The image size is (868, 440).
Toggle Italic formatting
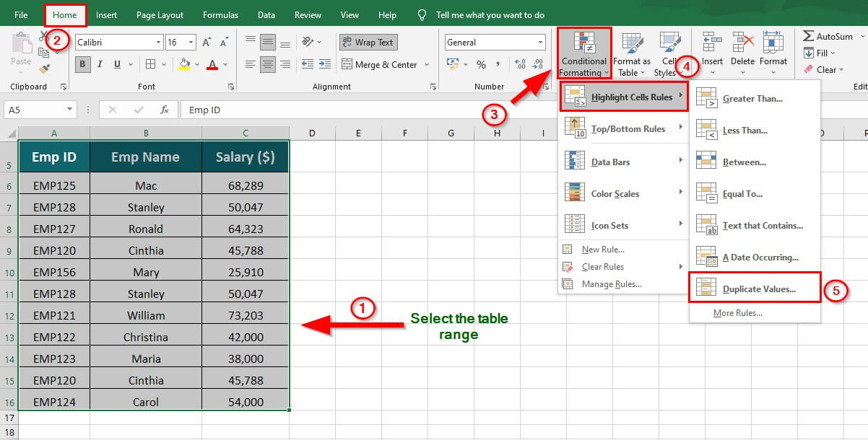pos(100,65)
